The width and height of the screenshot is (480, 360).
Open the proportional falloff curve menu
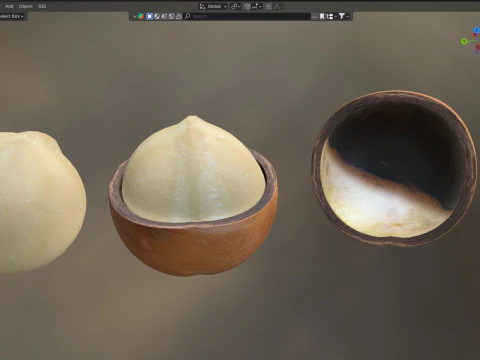pyautogui.click(x=277, y=6)
